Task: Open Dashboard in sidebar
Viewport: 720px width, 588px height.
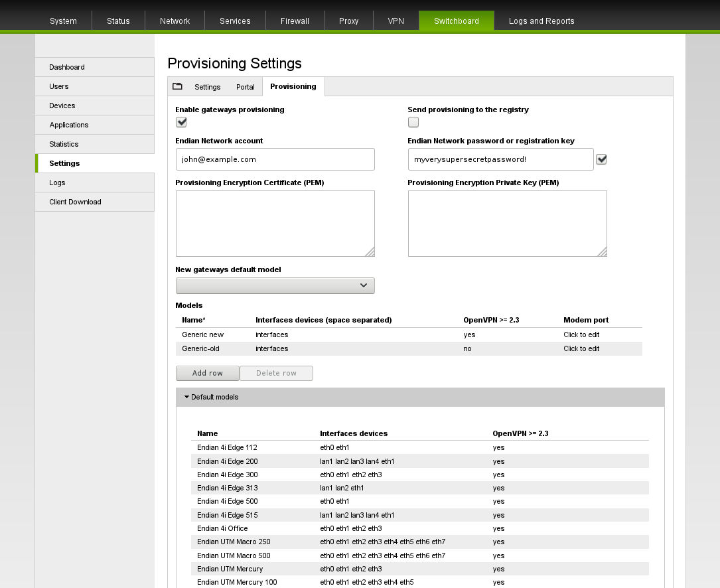Action: (95, 67)
